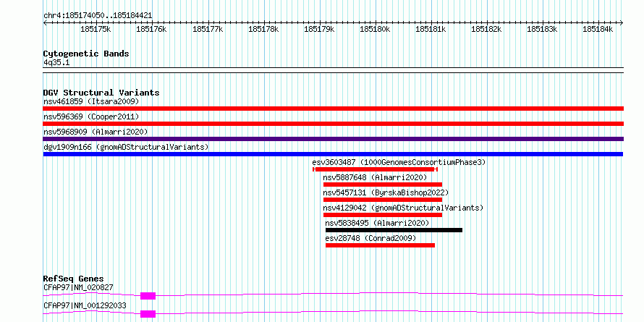Click the nsv5887648 (Almarri2020) label
This screenshot has width=644, height=322.
coord(375,177)
